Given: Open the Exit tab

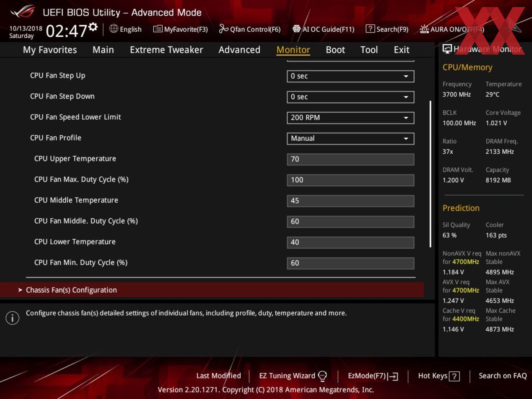Looking at the screenshot, I should pyautogui.click(x=401, y=50).
